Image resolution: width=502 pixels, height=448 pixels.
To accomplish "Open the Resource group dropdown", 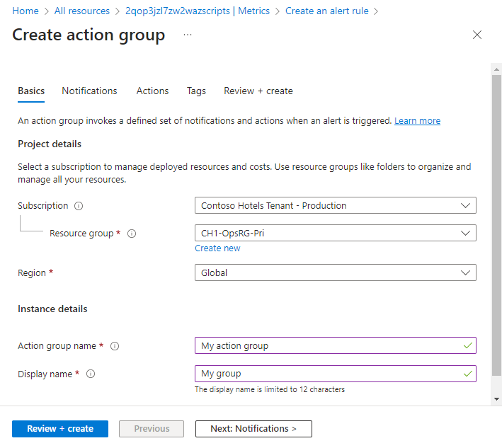I will [335, 233].
